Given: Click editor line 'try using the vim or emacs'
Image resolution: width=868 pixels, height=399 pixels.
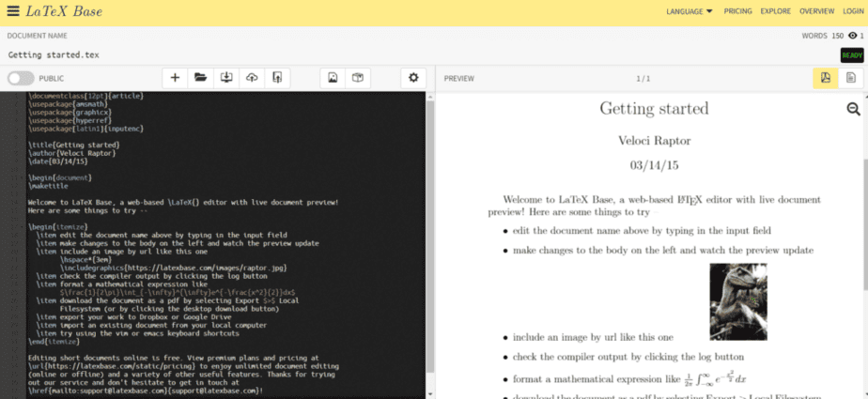Looking at the screenshot, I should point(137,333).
